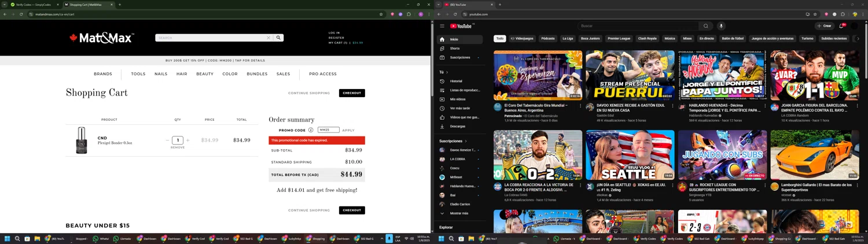Image resolution: width=868 pixels, height=244 pixels.
Task: Open Descargas in YouTube sidebar
Action: tap(460, 126)
